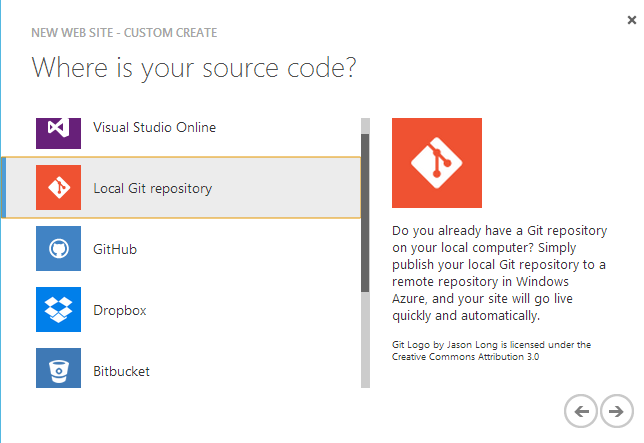Choose the Bitbucket text label

pyautogui.click(x=121, y=371)
